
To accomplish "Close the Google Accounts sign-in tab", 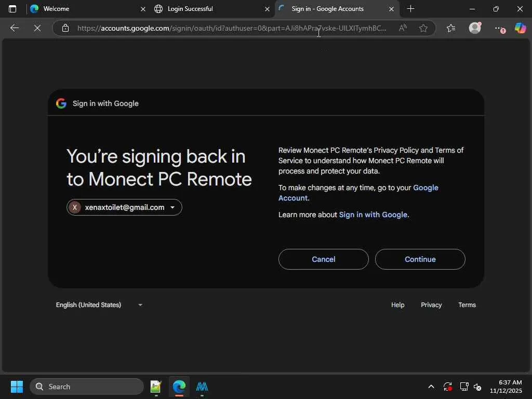I will 391,9.
